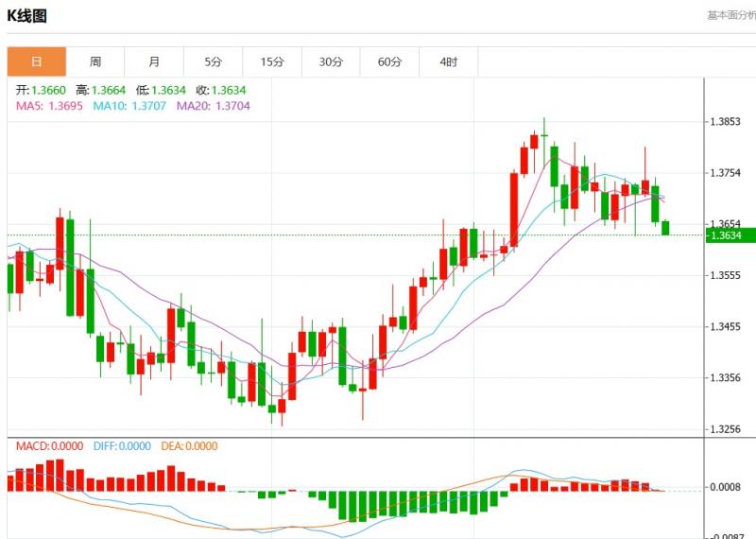Click the DEA value label

(x=189, y=446)
